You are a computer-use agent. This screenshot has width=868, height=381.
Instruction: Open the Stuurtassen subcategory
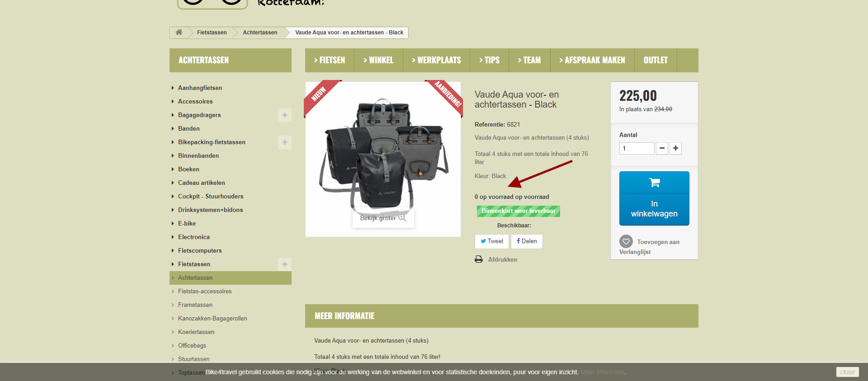coord(193,359)
